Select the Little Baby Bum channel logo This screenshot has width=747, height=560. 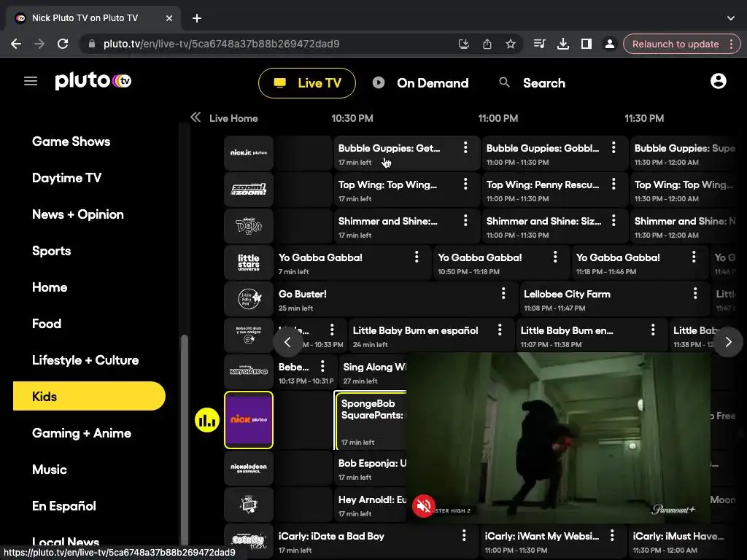pos(249,299)
